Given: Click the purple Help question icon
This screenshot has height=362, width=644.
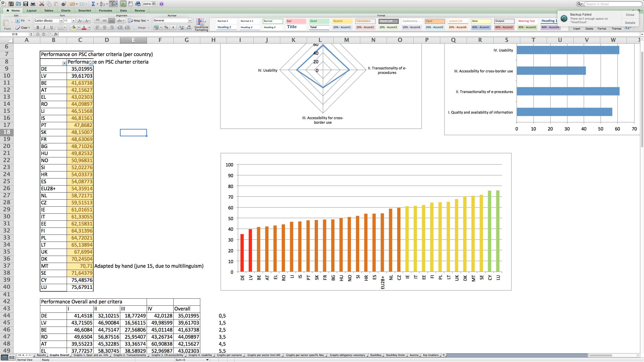Looking at the screenshot, I should tap(162, 4).
